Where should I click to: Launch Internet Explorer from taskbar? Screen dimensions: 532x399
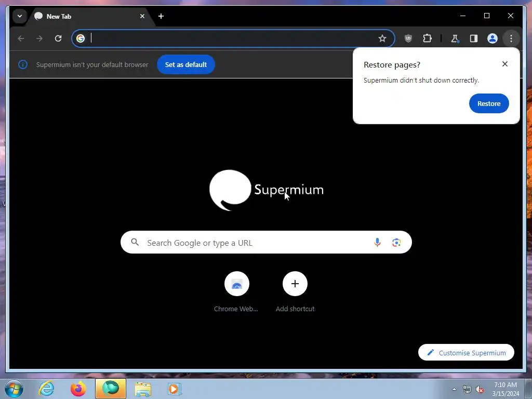point(46,389)
